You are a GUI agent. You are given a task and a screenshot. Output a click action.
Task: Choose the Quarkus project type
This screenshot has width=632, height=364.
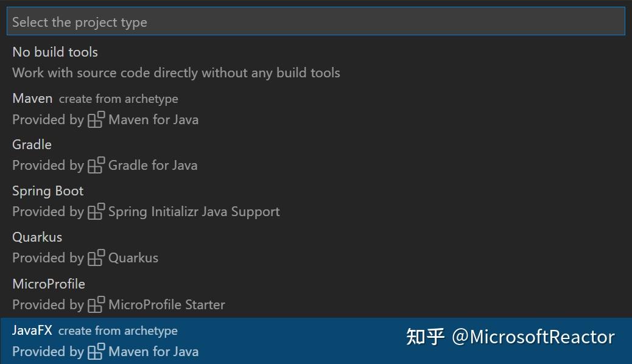316,248
